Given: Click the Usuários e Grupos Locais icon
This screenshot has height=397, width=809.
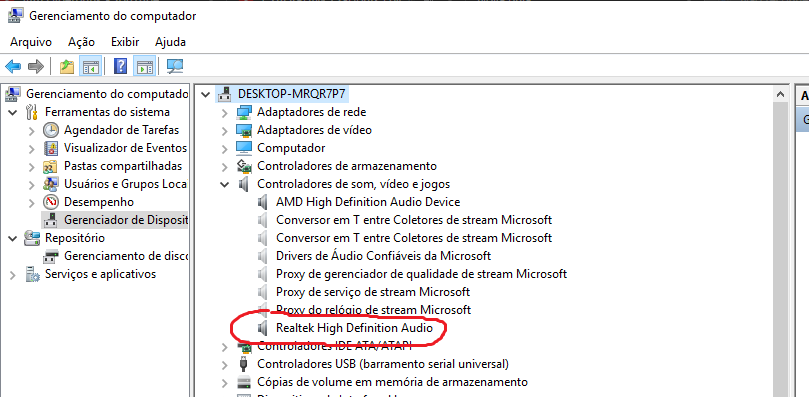Looking at the screenshot, I should [x=51, y=184].
